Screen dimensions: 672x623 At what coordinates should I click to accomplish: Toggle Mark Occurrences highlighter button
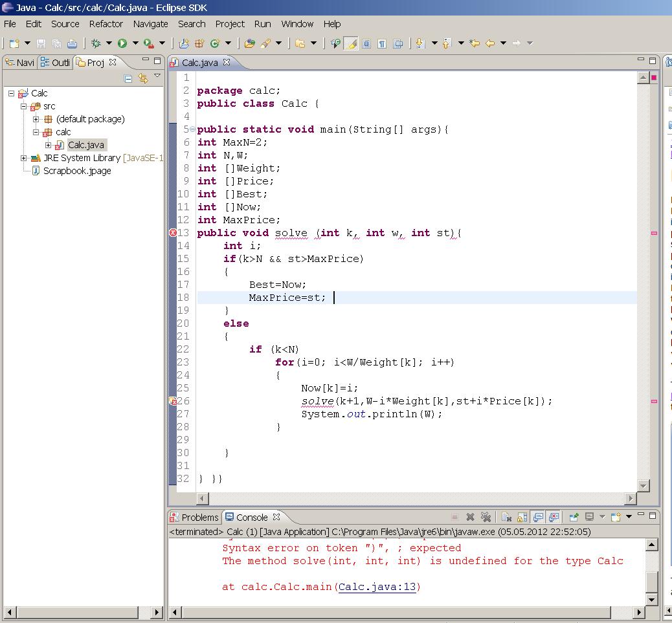click(x=351, y=43)
